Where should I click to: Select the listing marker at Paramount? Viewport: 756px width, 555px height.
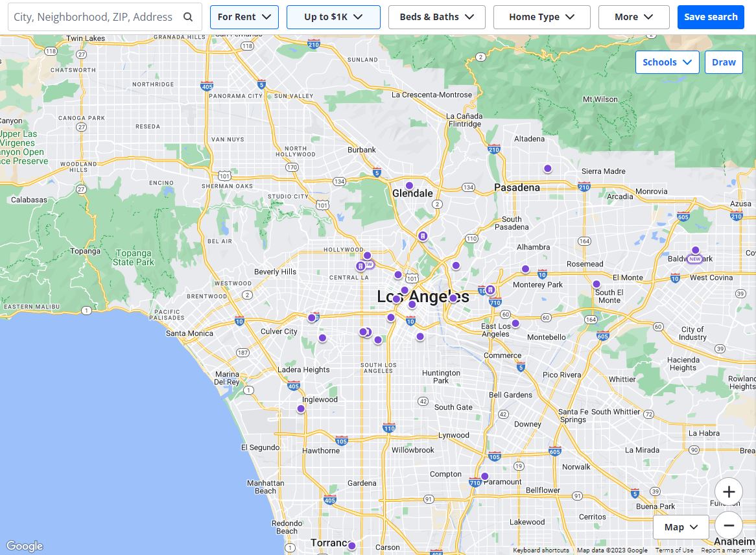[x=485, y=477]
